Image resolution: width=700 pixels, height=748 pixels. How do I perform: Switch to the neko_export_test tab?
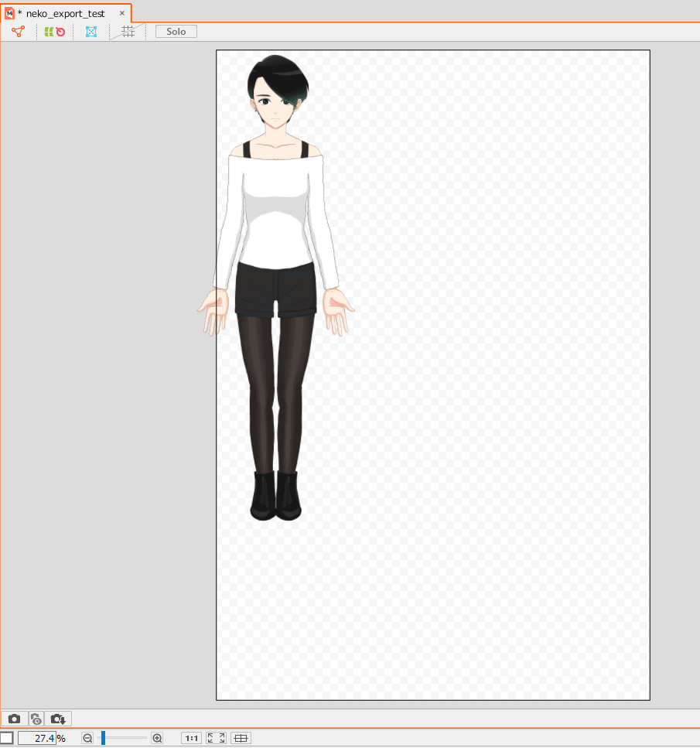point(65,13)
